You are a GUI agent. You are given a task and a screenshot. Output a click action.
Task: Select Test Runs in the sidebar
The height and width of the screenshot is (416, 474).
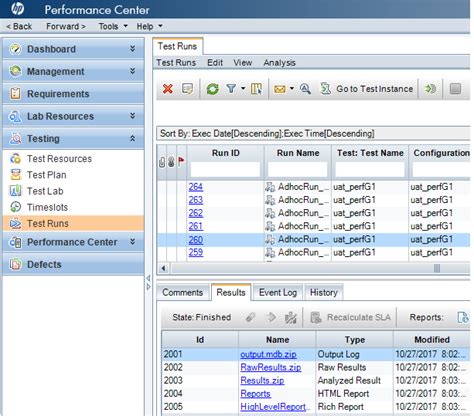73,223
